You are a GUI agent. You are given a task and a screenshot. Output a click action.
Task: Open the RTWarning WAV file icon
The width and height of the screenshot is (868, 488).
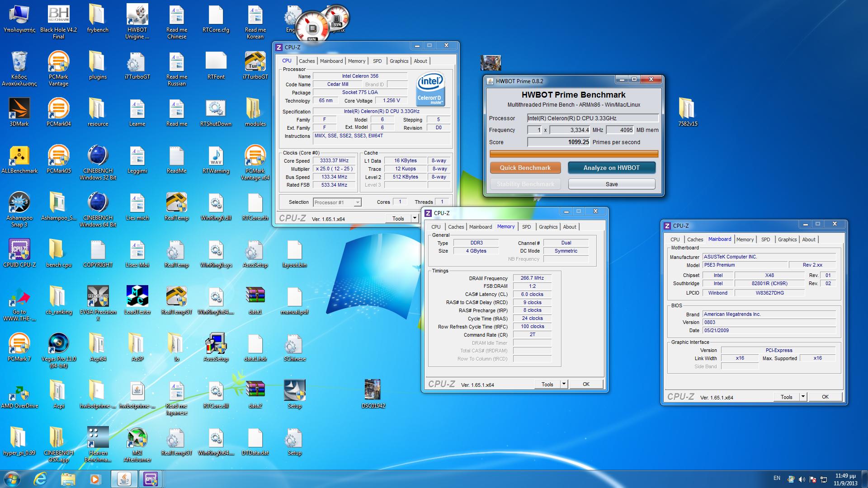216,159
